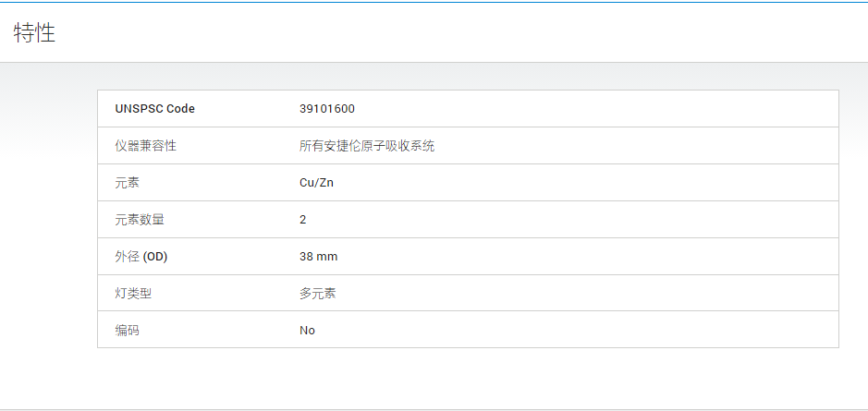Viewport: 868px width, 411px height.
Task: Select the 多元素 lamp type value
Action: pyautogui.click(x=318, y=293)
